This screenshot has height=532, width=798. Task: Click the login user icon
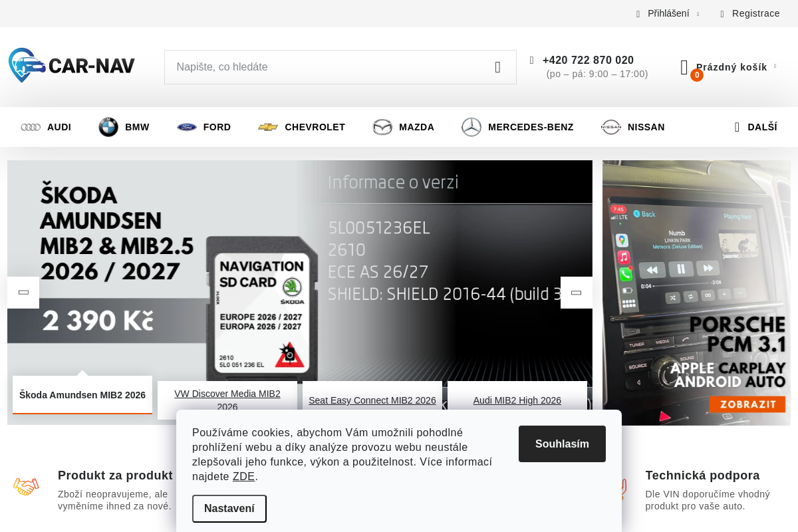coord(638,14)
